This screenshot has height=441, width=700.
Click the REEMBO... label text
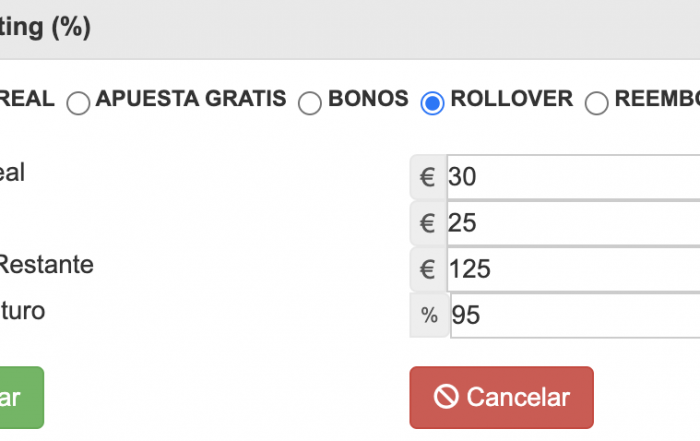click(657, 99)
